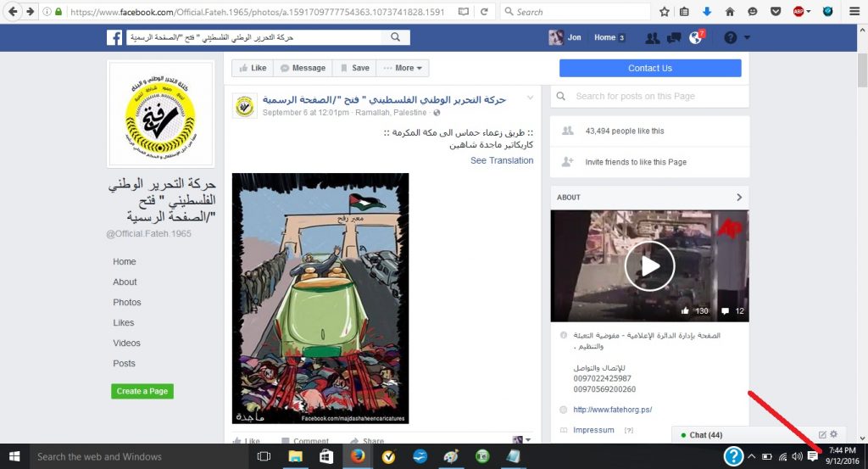Click the Facebook logo icon
This screenshot has width=868, height=469.
click(x=114, y=37)
